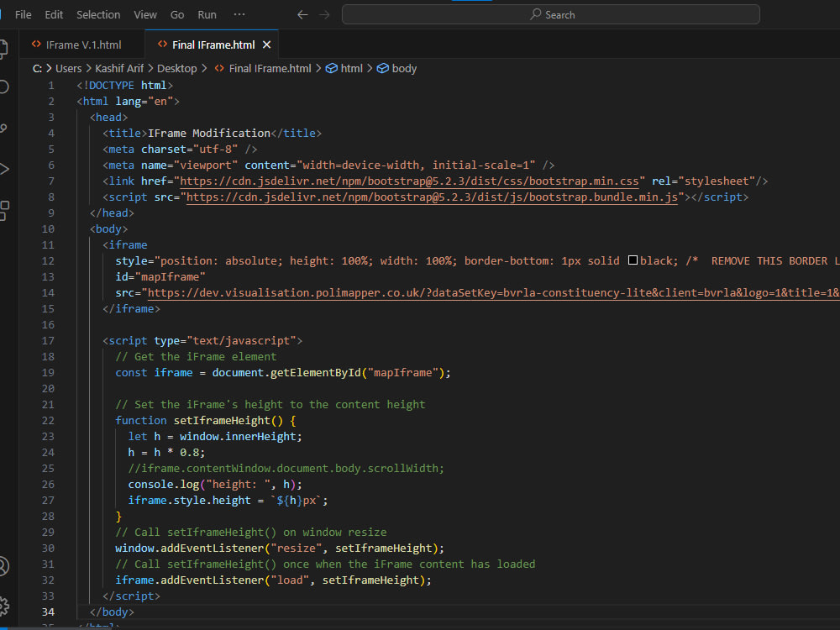Screen dimensions: 840x630
Task: Click the Accounts icon near the bottom
Action: [4, 566]
